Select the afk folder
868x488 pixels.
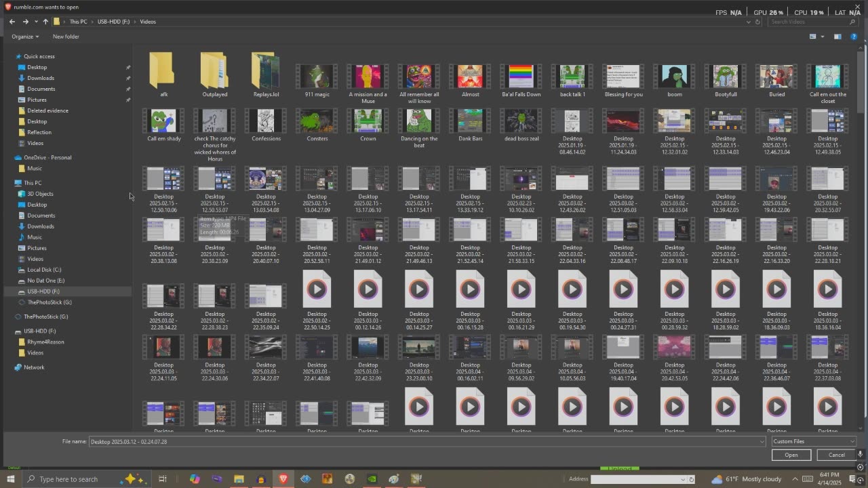[x=163, y=75]
